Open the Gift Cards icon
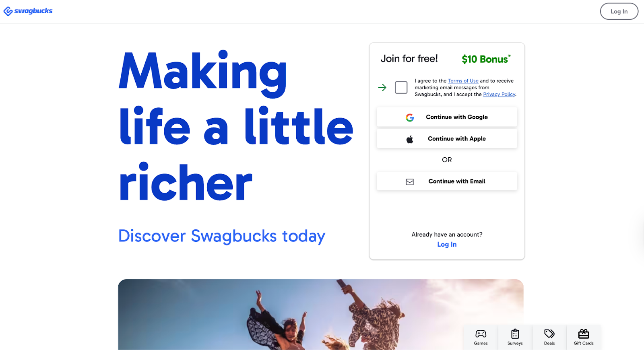The image size is (644, 350). 584,334
